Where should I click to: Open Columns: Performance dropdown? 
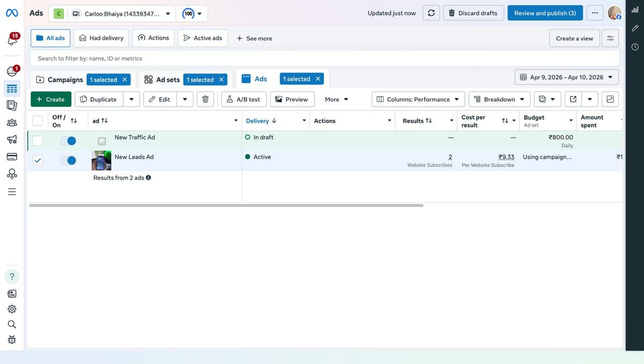(418, 99)
